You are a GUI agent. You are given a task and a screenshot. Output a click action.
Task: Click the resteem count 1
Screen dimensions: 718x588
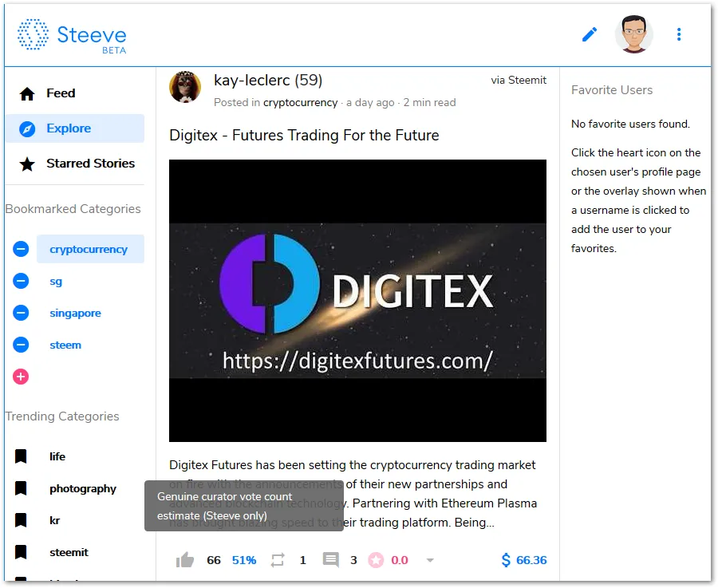[x=302, y=561]
